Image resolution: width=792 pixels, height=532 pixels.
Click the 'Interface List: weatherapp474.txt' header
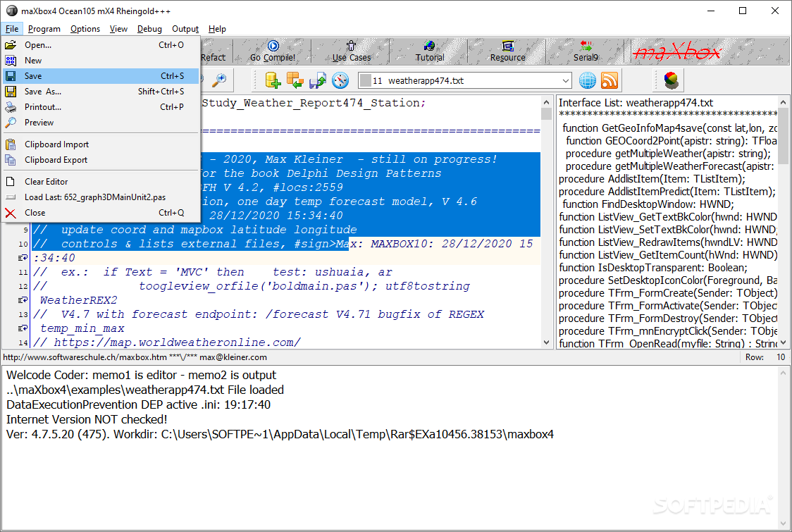pyautogui.click(x=636, y=103)
